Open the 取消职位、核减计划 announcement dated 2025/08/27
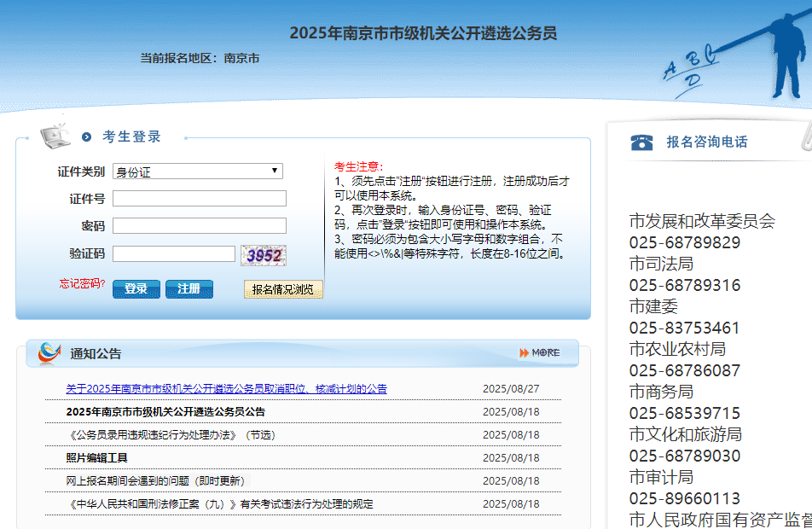 pos(226,389)
